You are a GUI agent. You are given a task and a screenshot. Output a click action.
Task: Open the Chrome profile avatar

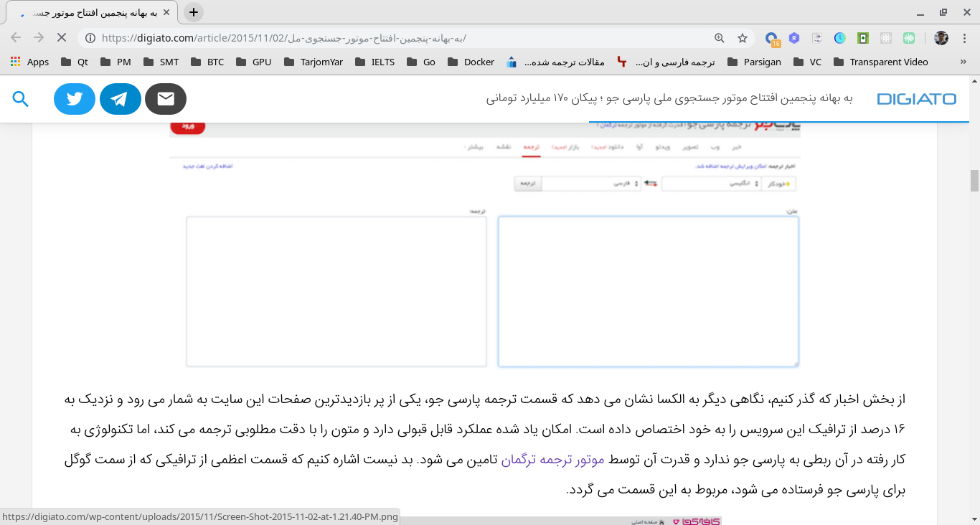(x=941, y=38)
